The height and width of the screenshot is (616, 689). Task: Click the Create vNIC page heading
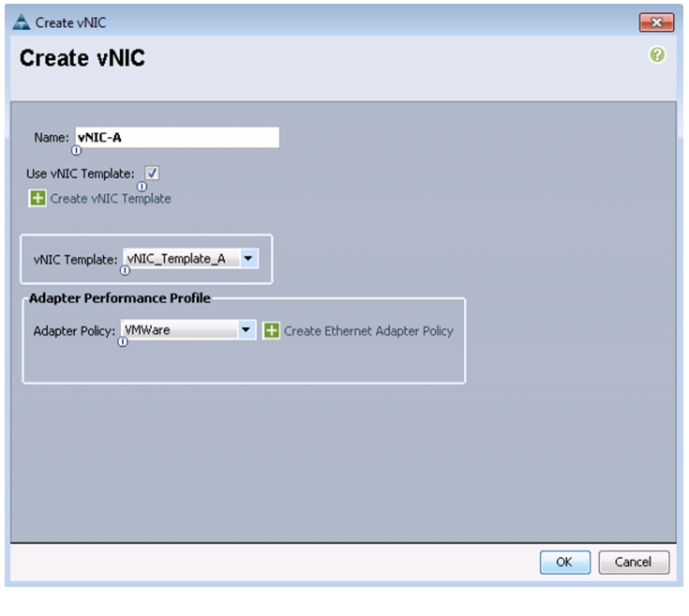[82, 58]
